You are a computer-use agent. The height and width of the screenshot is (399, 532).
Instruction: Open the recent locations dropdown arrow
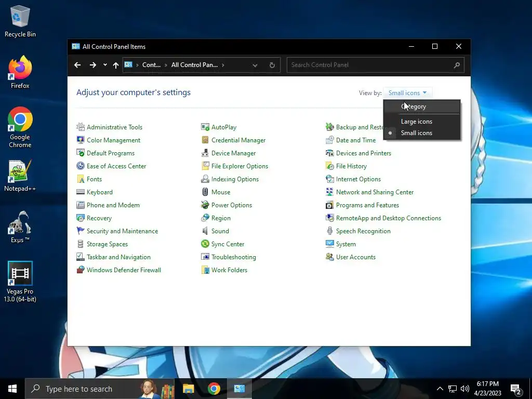(x=105, y=65)
